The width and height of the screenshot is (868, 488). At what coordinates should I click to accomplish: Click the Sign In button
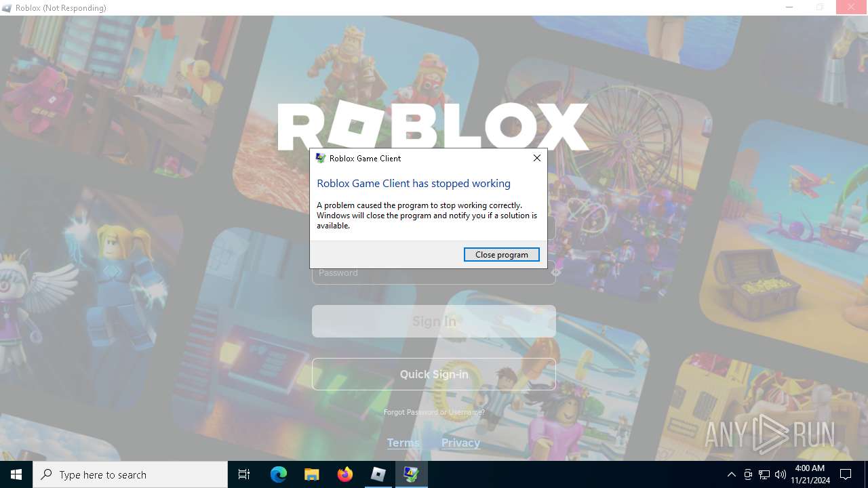tap(433, 321)
